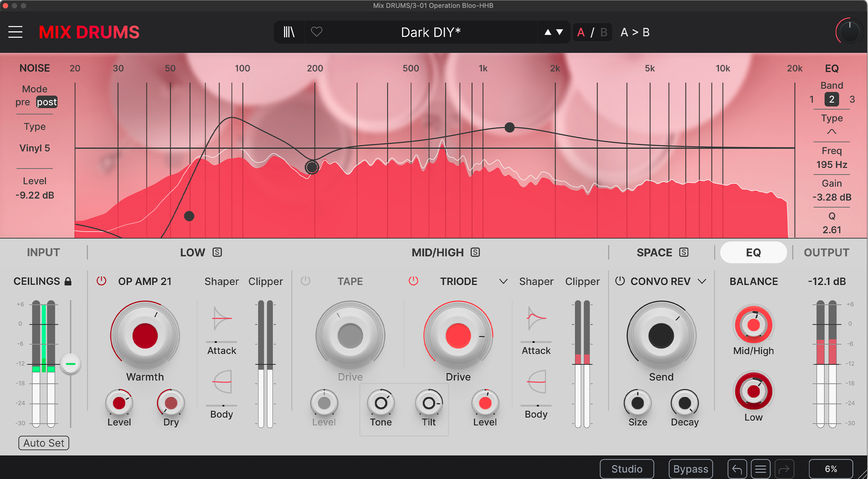Click the Tilt knob

(x=429, y=402)
